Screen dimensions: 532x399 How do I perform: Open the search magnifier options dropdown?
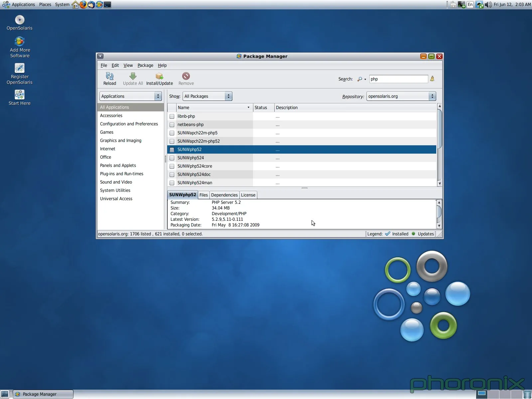point(361,79)
